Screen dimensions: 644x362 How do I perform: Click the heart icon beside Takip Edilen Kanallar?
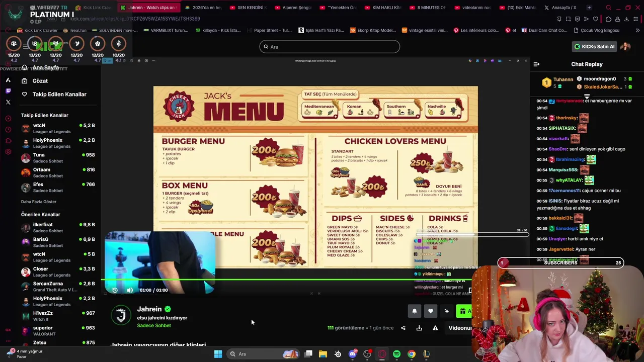24,94
